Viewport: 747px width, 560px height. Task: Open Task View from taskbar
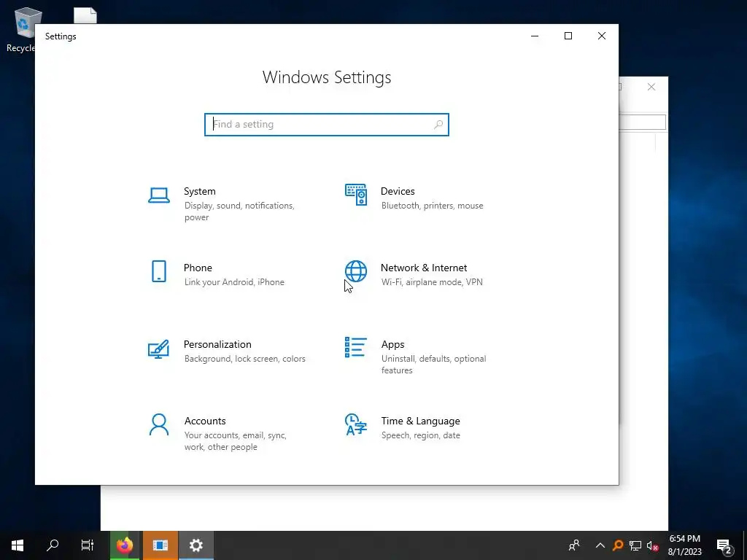click(88, 545)
